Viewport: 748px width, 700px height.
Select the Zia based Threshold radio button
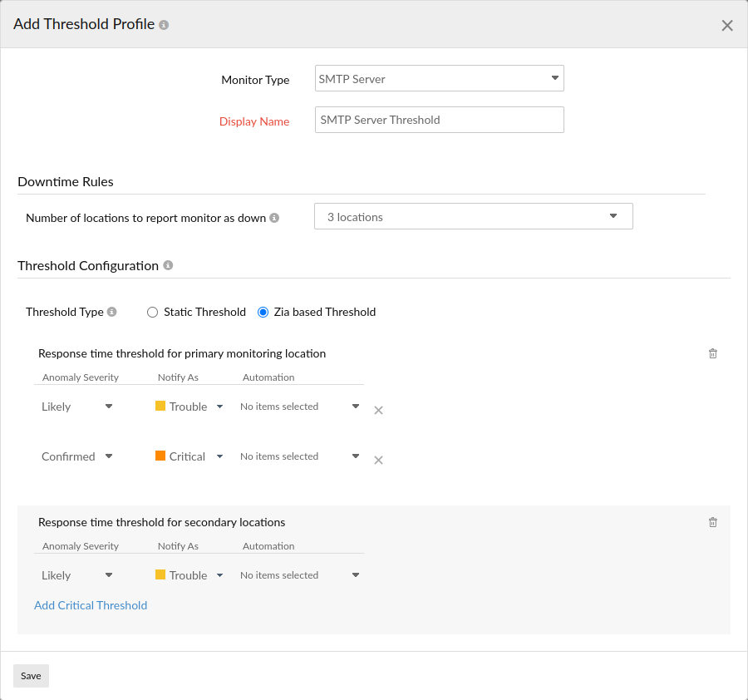pyautogui.click(x=263, y=312)
